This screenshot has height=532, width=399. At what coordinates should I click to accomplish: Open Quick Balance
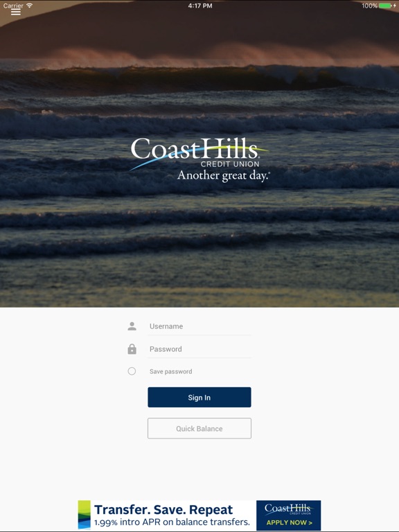[x=199, y=429]
